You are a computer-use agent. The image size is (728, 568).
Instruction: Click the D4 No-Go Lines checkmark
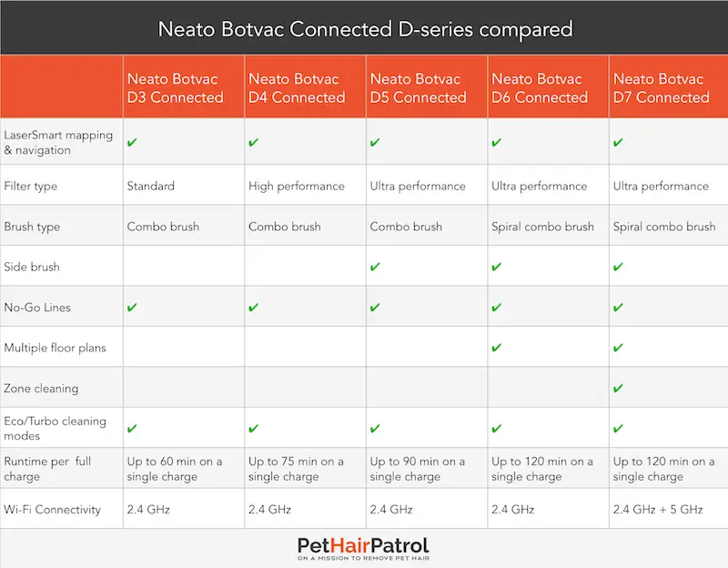tap(254, 307)
